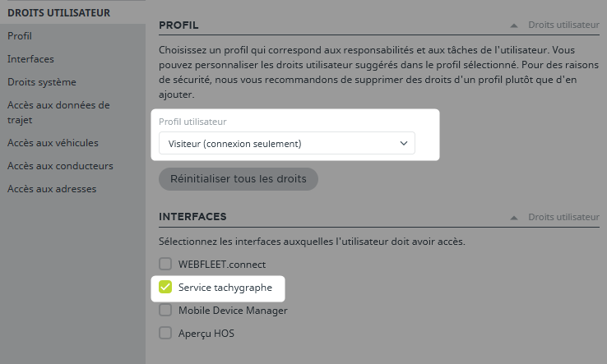Viewport: 607px width, 364px height.
Task: Tick the Mobile Device Manager checkbox
Action: [165, 311]
